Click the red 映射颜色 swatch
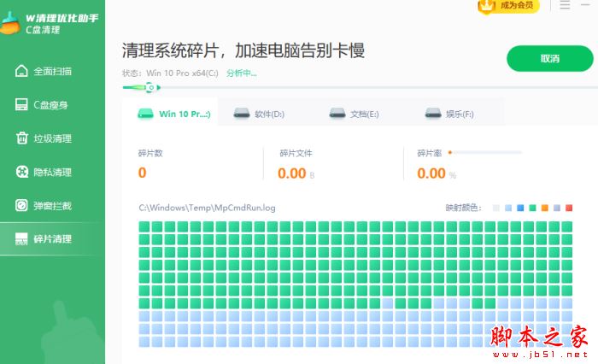This screenshot has height=364, width=598. pos(569,208)
